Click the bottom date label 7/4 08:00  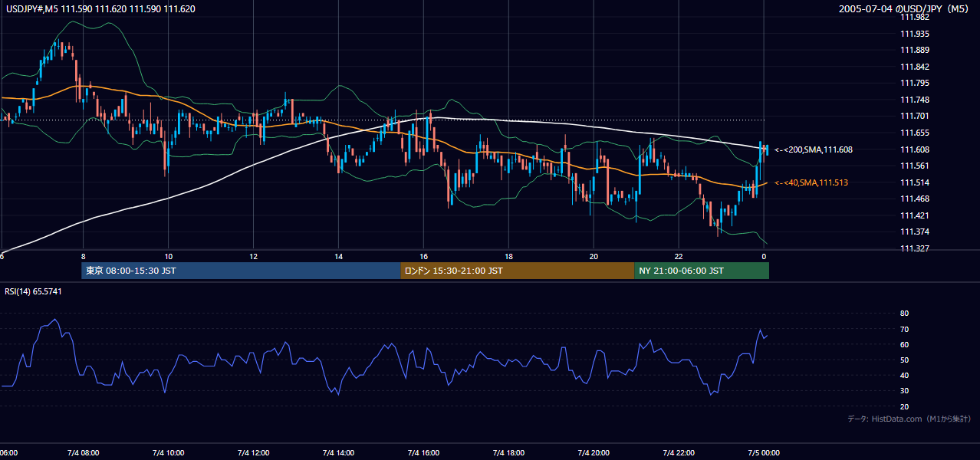(x=83, y=453)
